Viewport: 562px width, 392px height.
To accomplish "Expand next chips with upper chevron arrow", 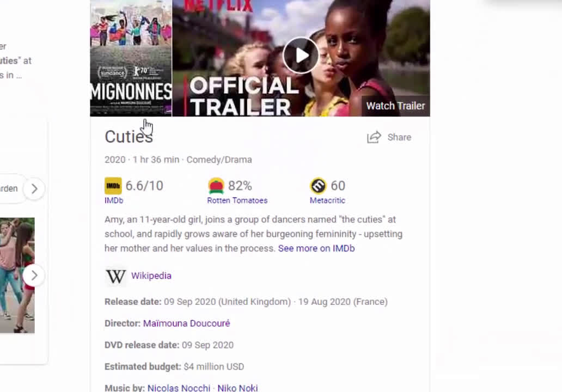I will tap(34, 188).
